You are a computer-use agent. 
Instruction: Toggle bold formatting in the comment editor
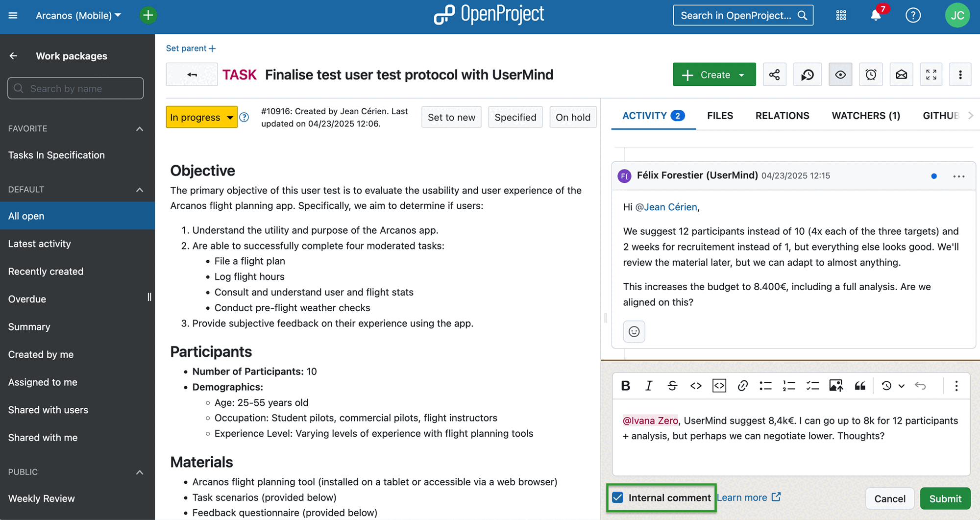(625, 386)
